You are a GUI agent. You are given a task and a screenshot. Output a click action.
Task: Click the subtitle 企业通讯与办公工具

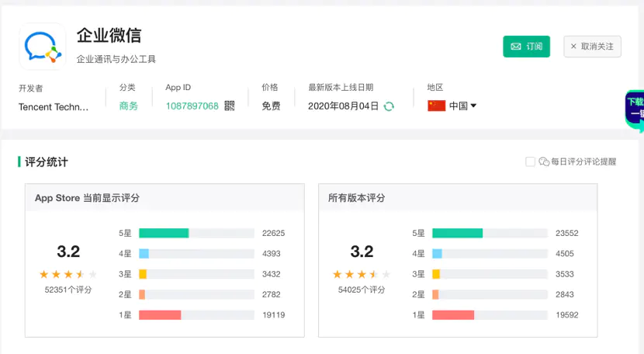click(116, 59)
